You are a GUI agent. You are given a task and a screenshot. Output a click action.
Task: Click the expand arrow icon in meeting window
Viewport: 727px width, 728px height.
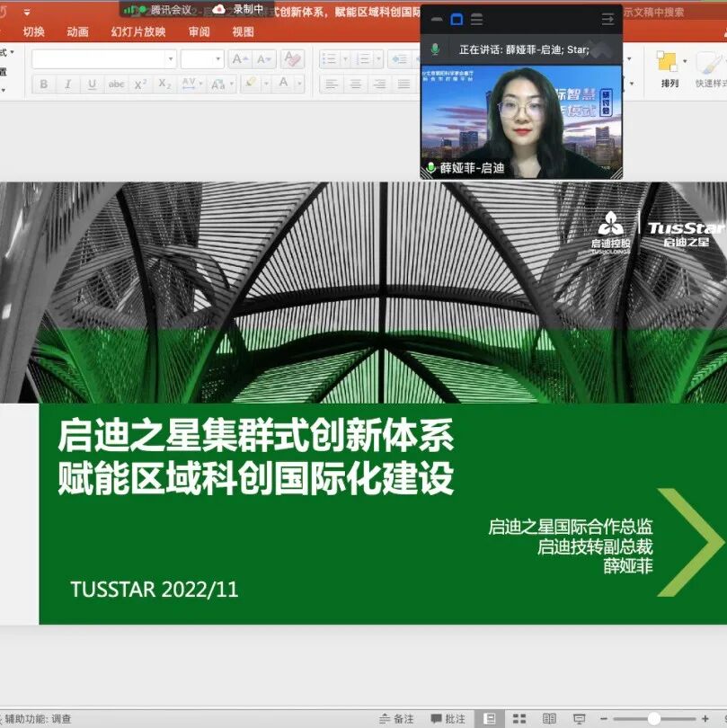607,20
